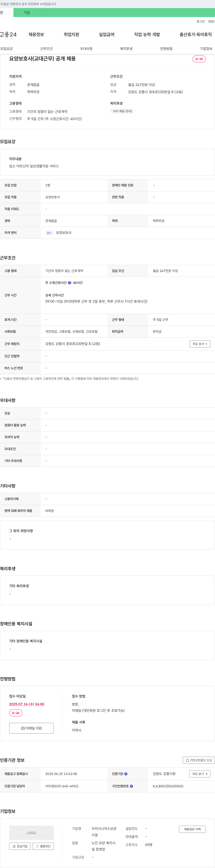Viewport: 215px width, 868px height.
Task: Click the D-20 badge beside job title
Action: [x=199, y=59]
